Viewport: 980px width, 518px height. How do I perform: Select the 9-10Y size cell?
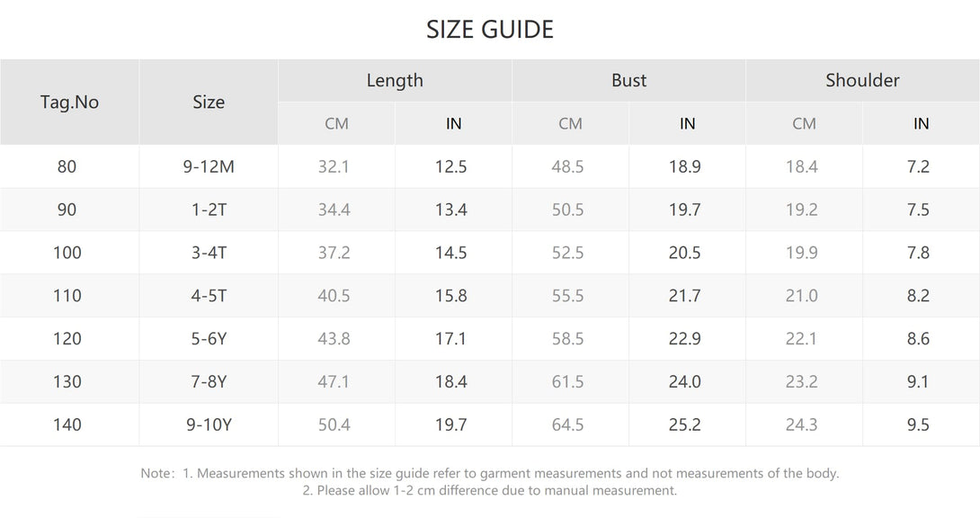click(209, 424)
